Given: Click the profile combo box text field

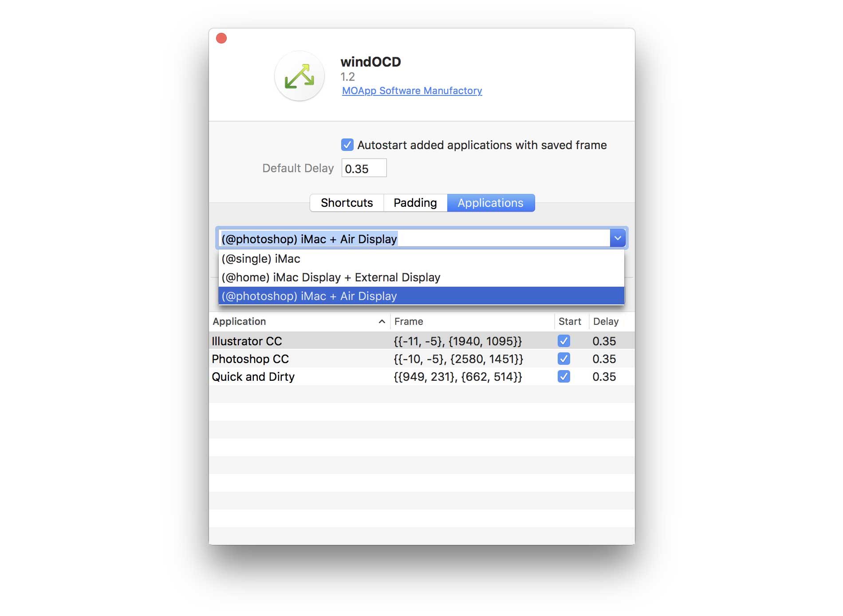Looking at the screenshot, I should point(414,239).
